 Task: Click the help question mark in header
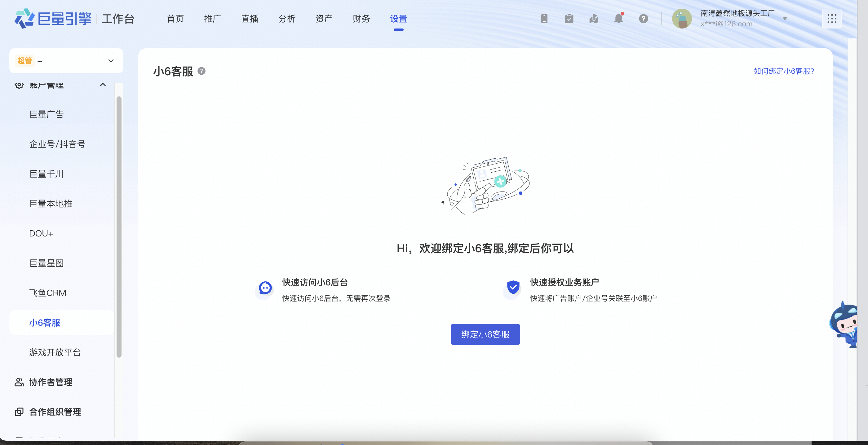click(x=643, y=19)
